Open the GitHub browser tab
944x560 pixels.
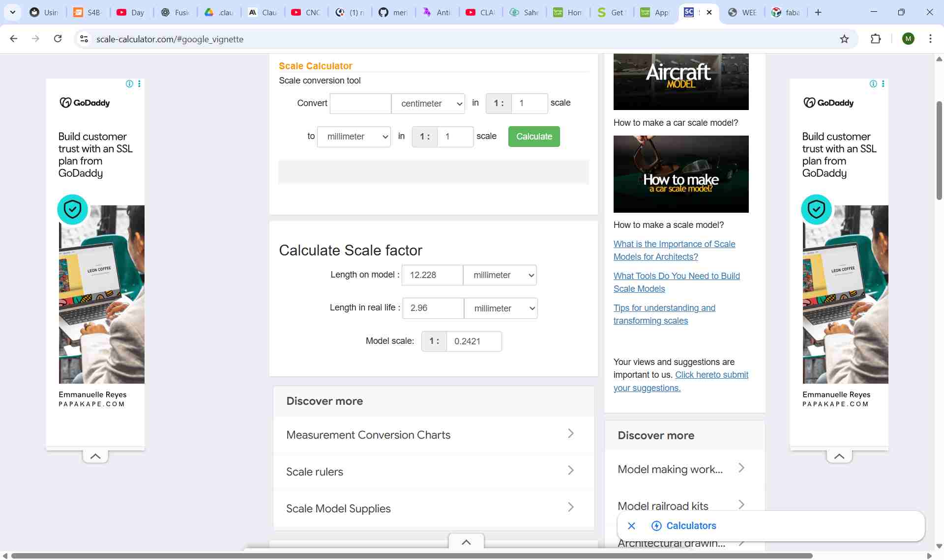(x=392, y=12)
